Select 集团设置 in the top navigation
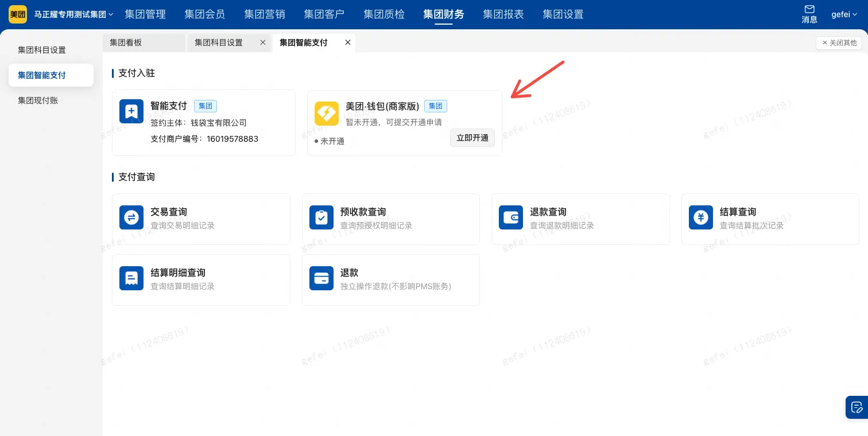The height and width of the screenshot is (436, 868). pos(563,14)
